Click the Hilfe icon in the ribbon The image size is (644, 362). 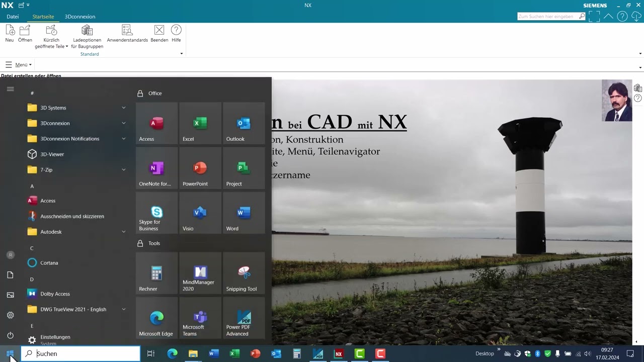click(x=176, y=30)
